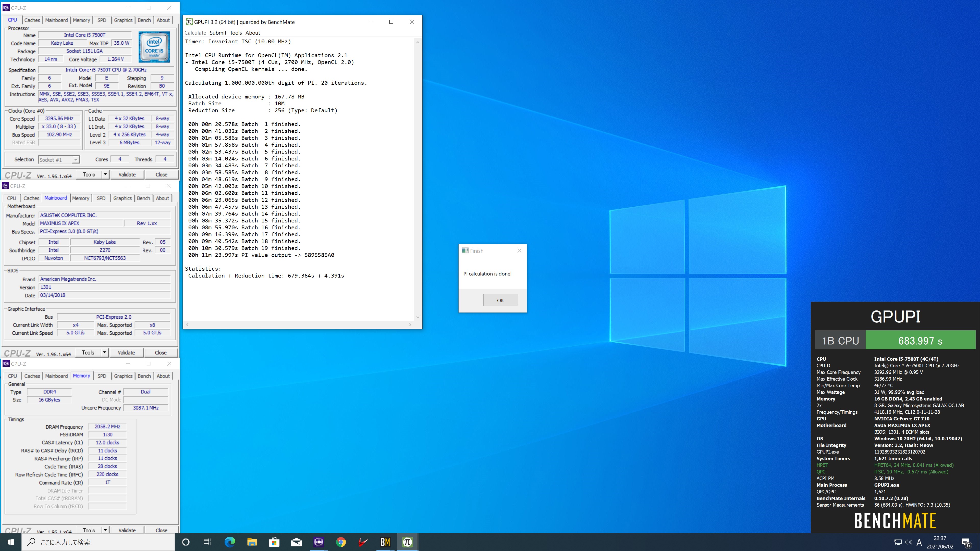Expand Tools dropdown arrow in Memory window
Screen dimensions: 980x551
(x=105, y=530)
